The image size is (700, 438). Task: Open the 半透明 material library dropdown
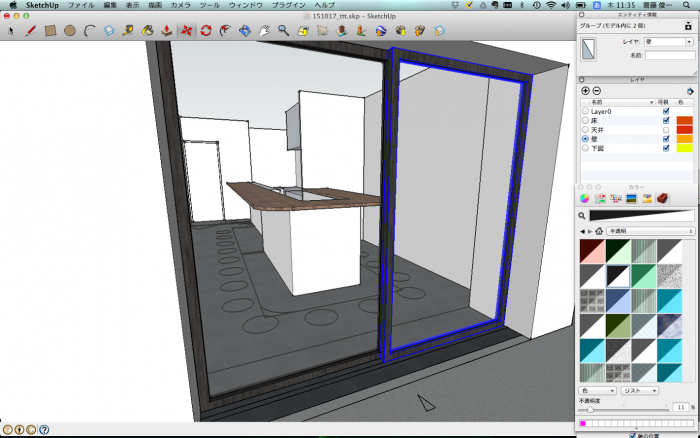[650, 230]
